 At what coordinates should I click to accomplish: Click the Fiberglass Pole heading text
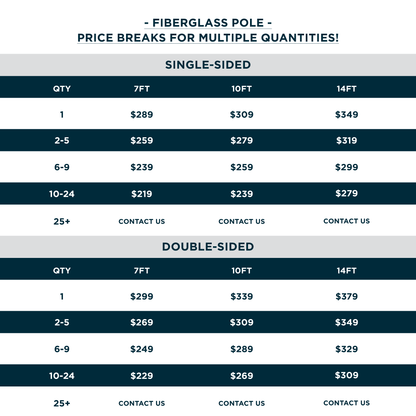click(208, 23)
